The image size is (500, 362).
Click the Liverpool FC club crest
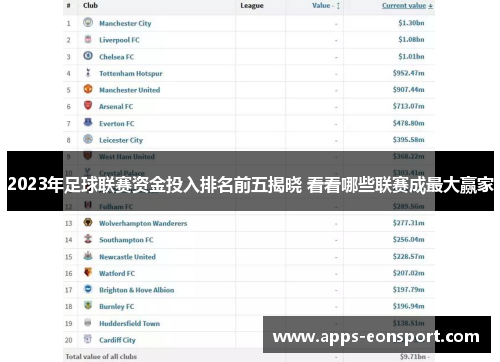pyautogui.click(x=88, y=39)
